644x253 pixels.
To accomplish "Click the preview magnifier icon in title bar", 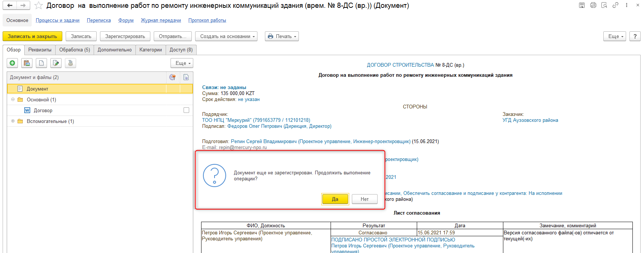I will tap(604, 5).
